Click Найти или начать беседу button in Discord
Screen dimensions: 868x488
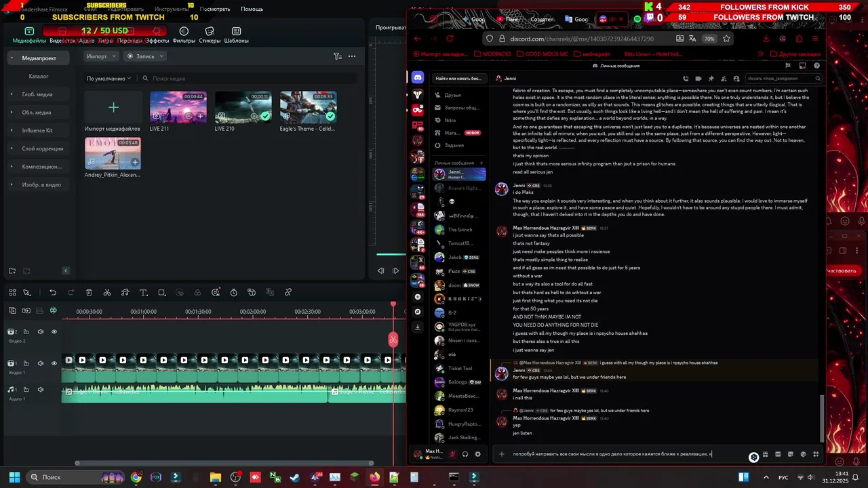[459, 79]
